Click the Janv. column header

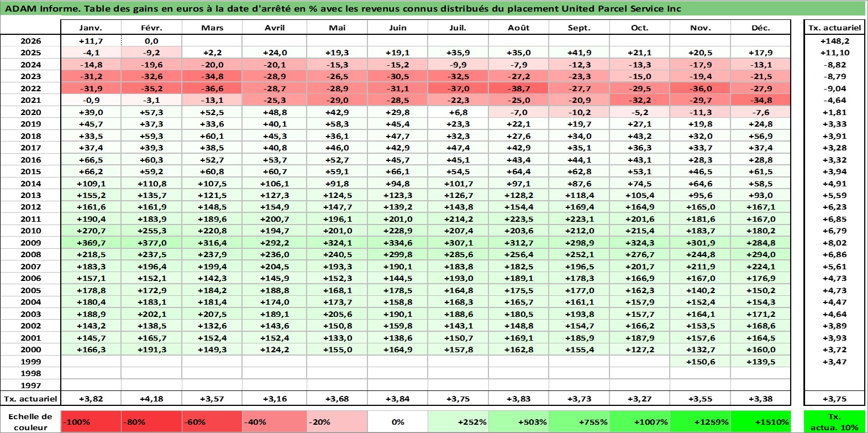(91, 28)
